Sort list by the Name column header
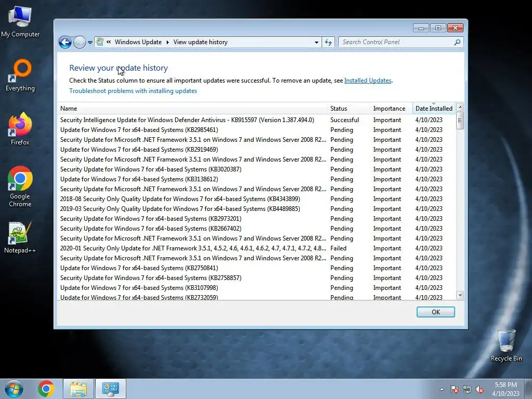This screenshot has height=399, width=532. (x=192, y=109)
